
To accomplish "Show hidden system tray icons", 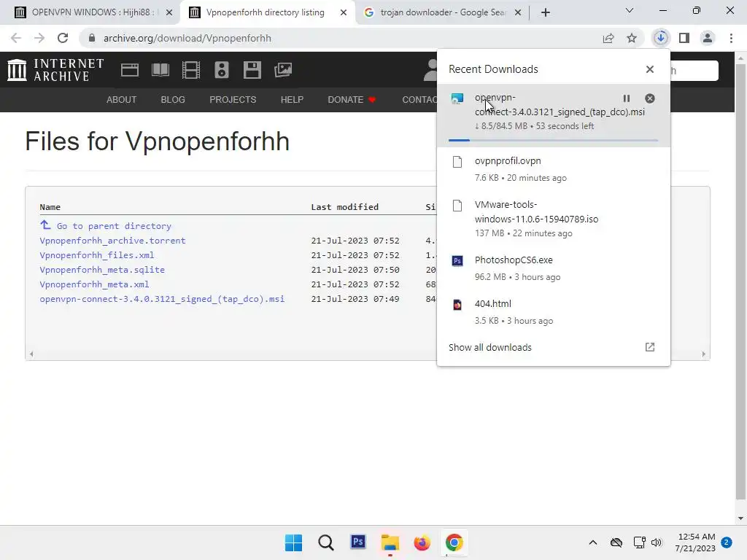I will pos(592,542).
